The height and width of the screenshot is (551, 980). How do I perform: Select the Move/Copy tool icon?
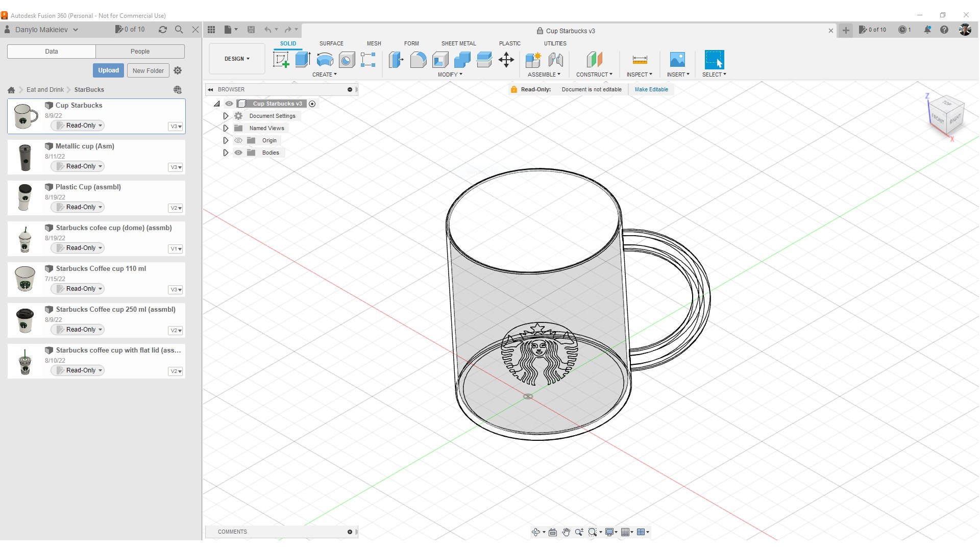(506, 60)
